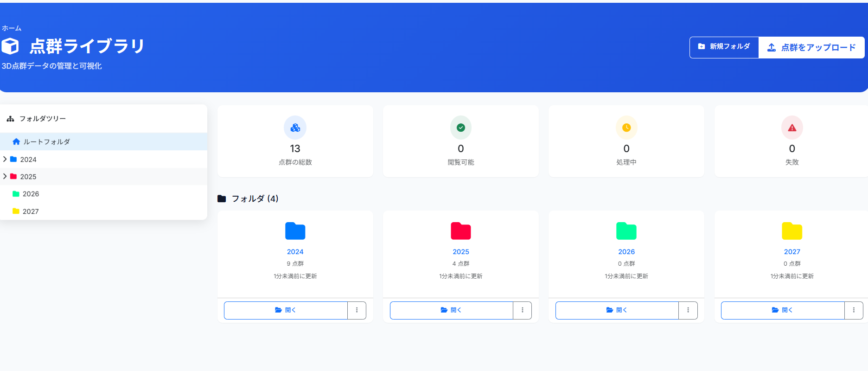The image size is (868, 371).
Task: Expand the 2024 folder in tree
Action: (5, 159)
